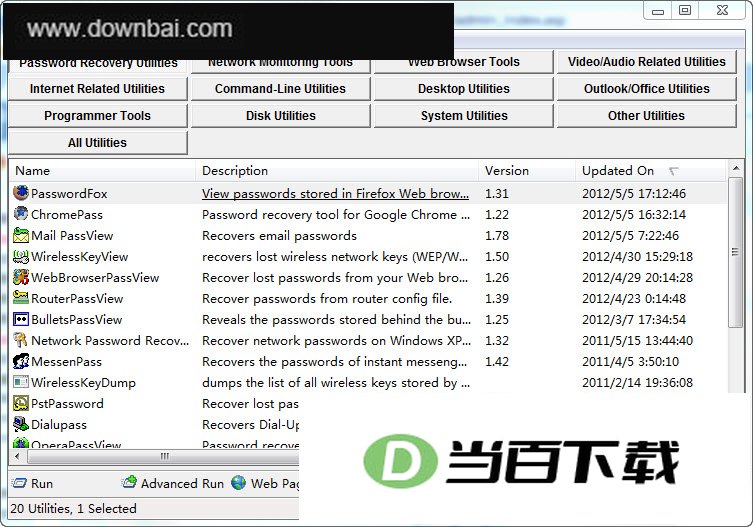753x527 pixels.
Task: Sort list by Updated On column
Action: [651, 171]
